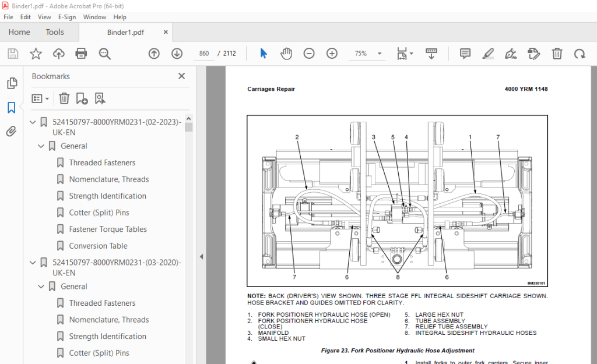597x364 pixels.
Task: Toggle the Page Thumbnails panel button
Action: point(12,83)
